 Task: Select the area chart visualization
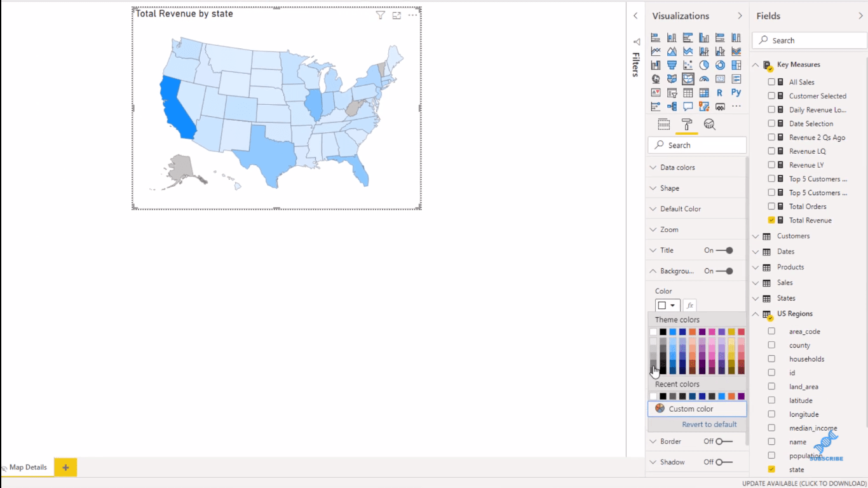672,51
